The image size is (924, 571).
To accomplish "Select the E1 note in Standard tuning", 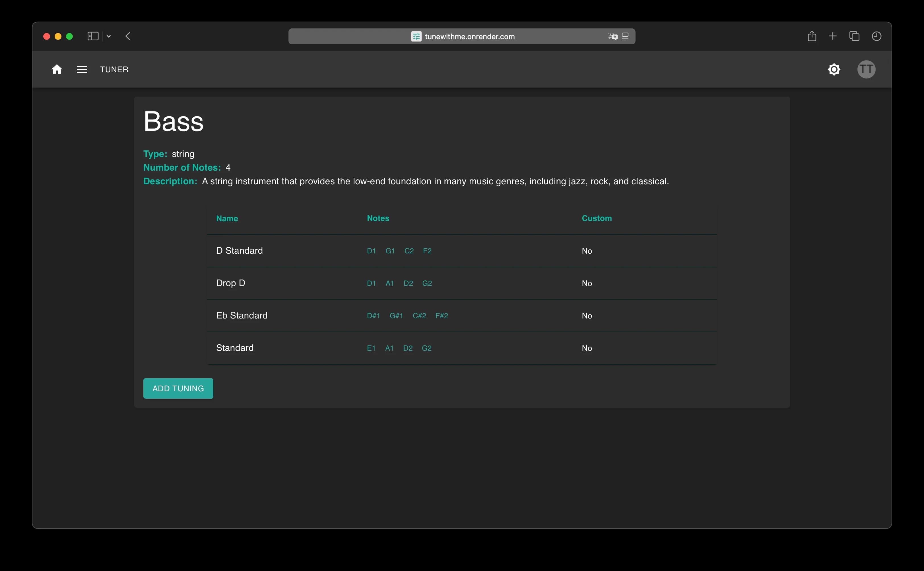I will [371, 348].
